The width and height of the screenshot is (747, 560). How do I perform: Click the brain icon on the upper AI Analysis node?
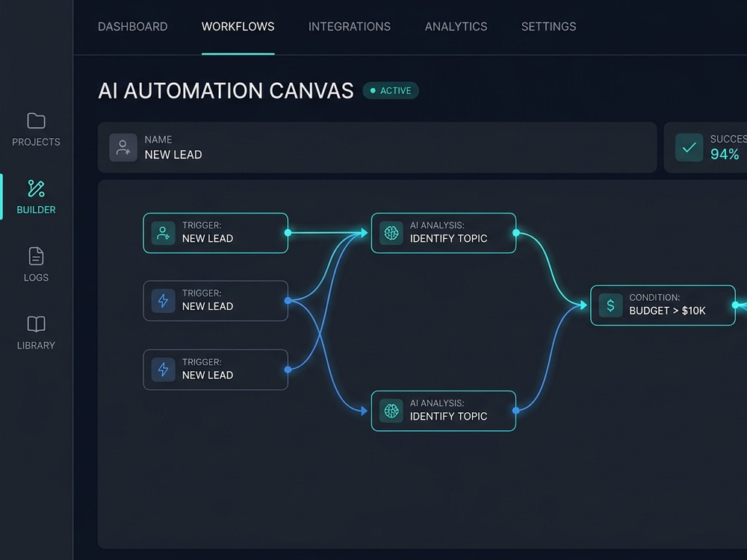pyautogui.click(x=391, y=233)
